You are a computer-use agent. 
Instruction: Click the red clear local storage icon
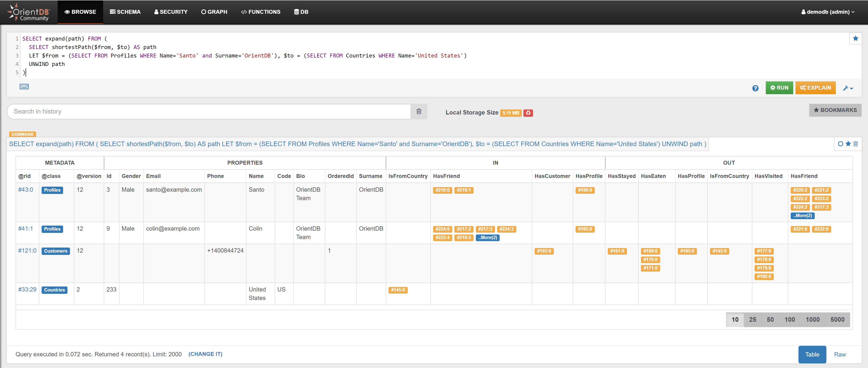(x=528, y=113)
